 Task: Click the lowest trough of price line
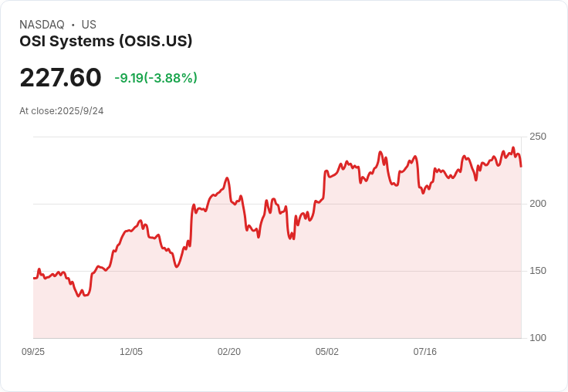click(79, 296)
